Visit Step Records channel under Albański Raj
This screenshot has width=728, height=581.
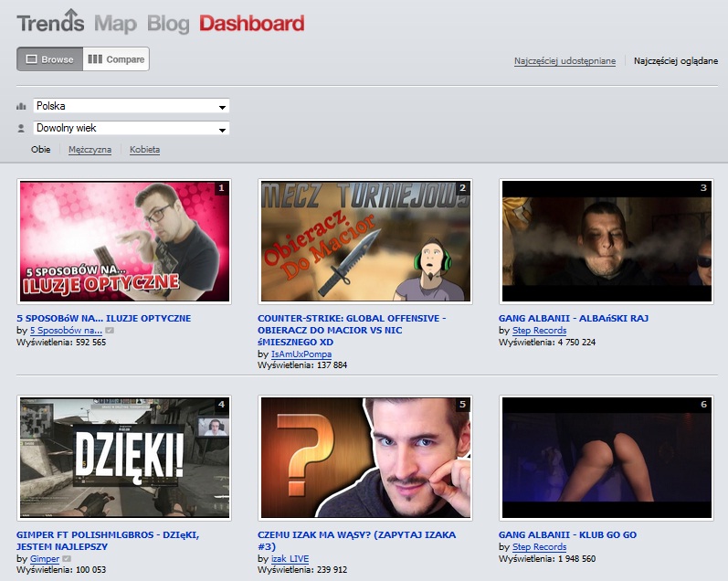tap(539, 331)
